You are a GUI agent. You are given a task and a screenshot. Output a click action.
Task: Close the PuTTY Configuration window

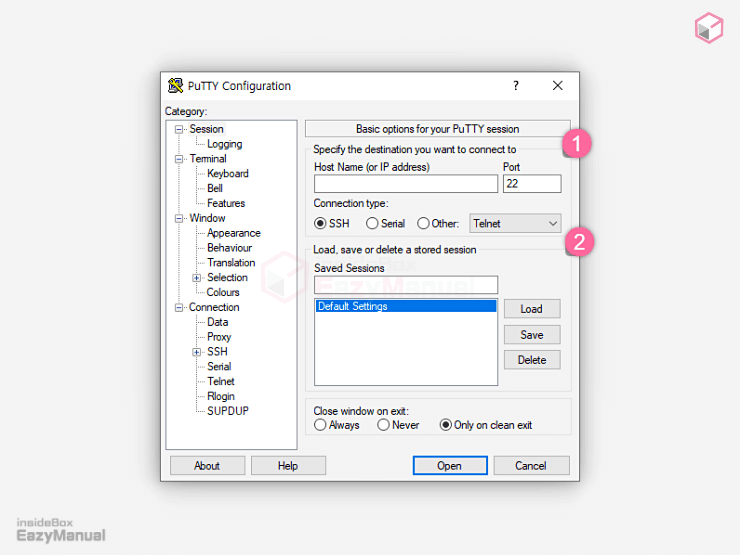click(x=558, y=85)
